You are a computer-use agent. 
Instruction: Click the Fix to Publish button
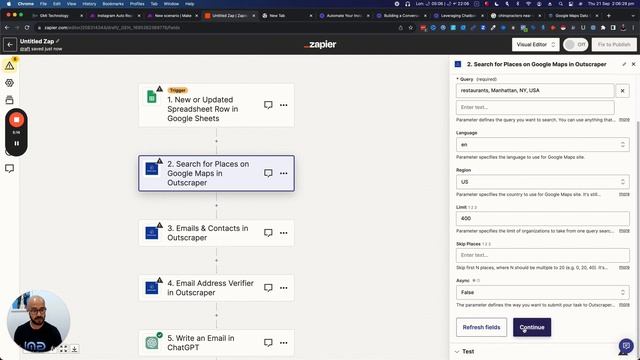[x=614, y=44]
